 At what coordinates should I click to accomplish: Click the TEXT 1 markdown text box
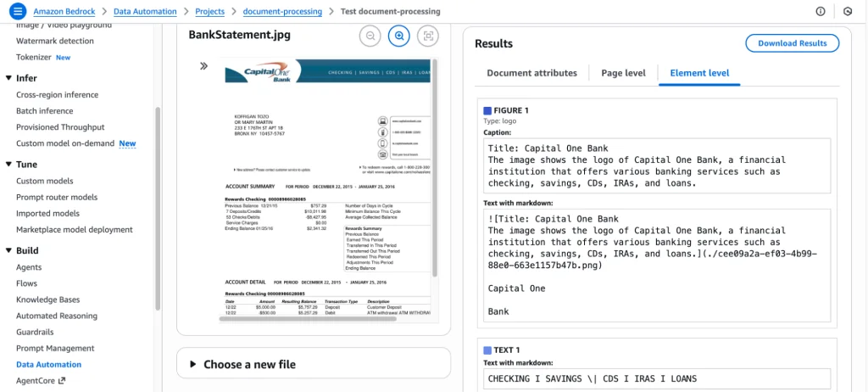point(657,379)
